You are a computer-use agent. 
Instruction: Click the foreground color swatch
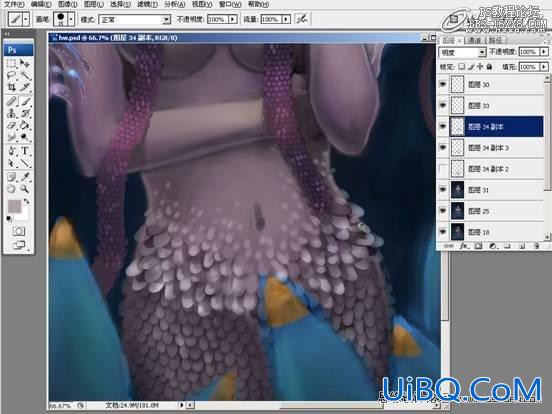(x=14, y=206)
